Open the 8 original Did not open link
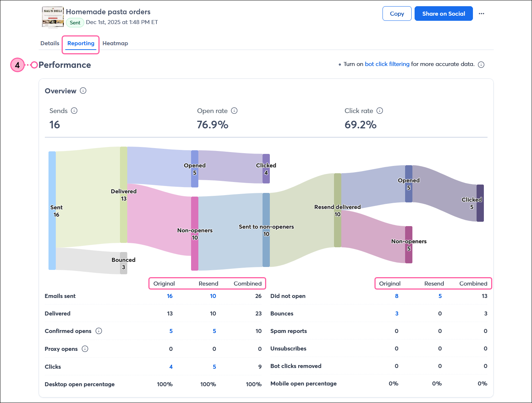 pos(397,296)
